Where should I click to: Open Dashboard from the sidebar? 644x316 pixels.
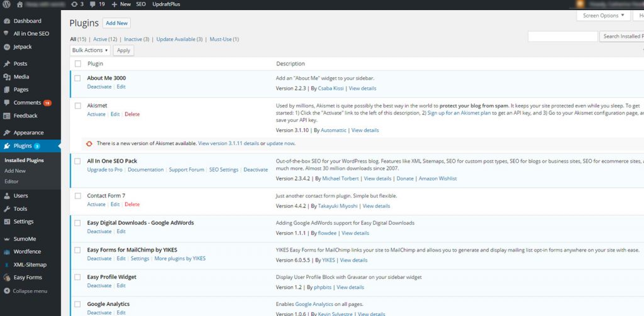pos(27,21)
